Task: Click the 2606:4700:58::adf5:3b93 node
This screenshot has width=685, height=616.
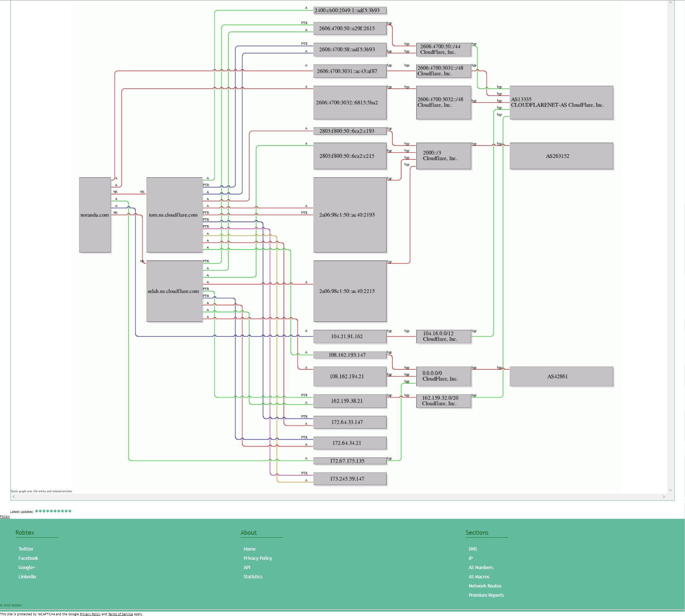Action: coord(350,50)
